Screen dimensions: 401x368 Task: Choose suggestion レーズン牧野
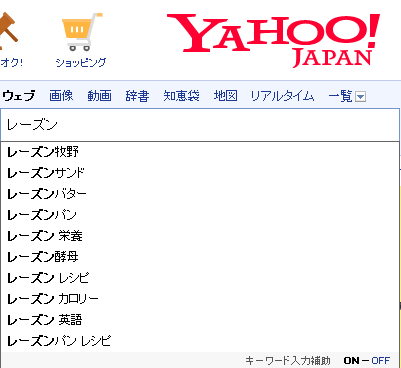tap(200, 152)
